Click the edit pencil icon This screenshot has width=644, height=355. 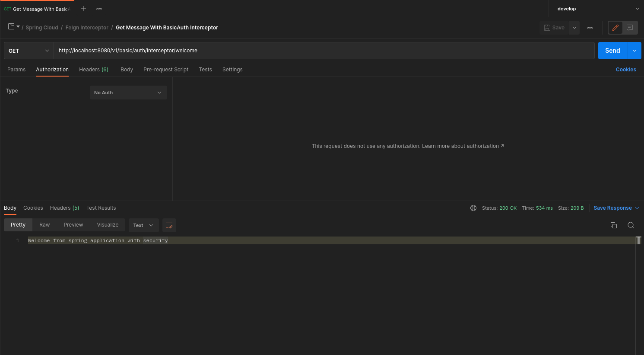[x=615, y=28]
